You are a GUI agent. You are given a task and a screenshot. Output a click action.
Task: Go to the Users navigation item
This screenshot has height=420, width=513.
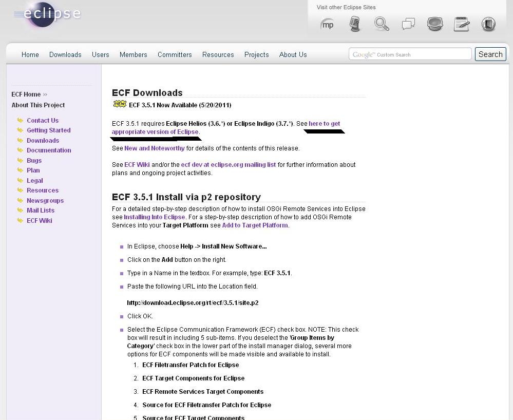[x=101, y=54]
